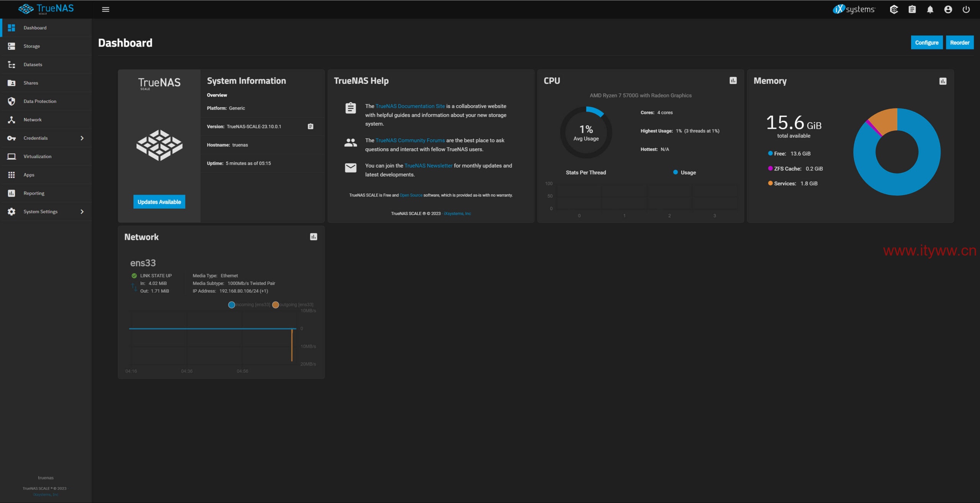The height and width of the screenshot is (503, 980).
Task: Click the Data Protection shield icon
Action: (x=11, y=101)
